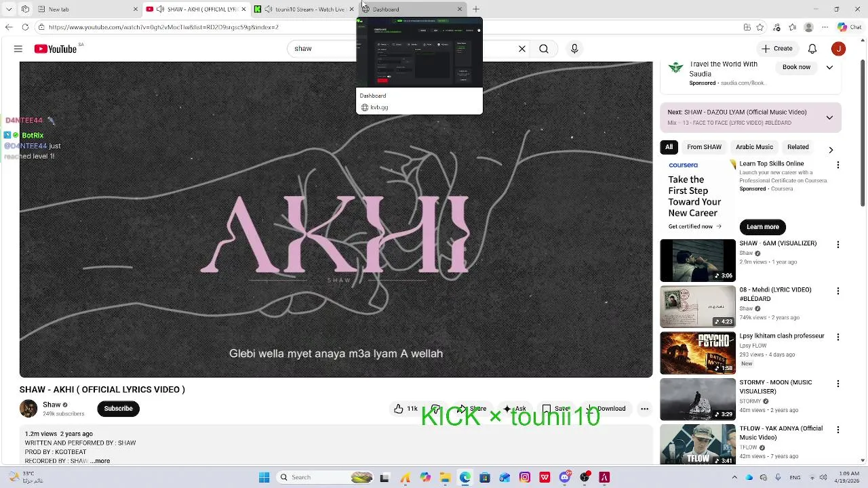Open tab actions menu arrow
This screenshot has width=868, height=488.
[x=9, y=9]
